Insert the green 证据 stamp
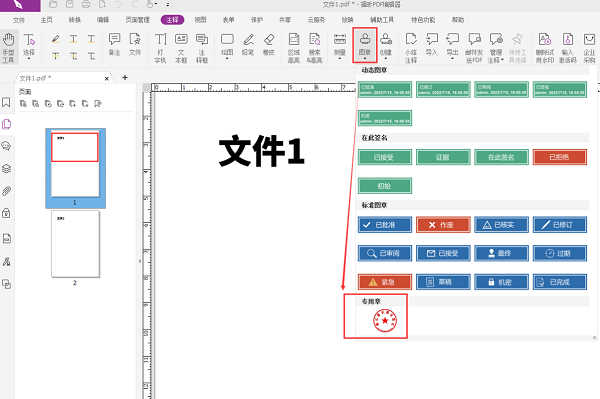The image size is (600, 399). point(443,157)
